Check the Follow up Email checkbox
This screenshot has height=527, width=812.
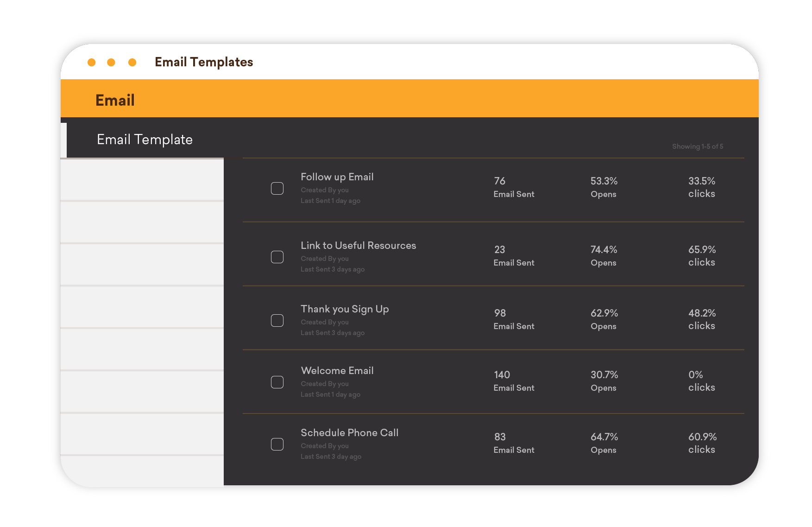[277, 189]
